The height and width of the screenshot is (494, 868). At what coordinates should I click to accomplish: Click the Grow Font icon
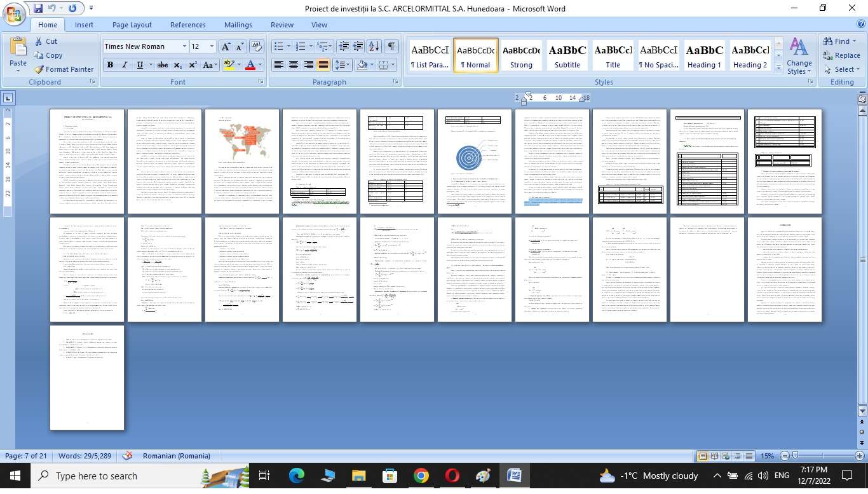click(226, 46)
